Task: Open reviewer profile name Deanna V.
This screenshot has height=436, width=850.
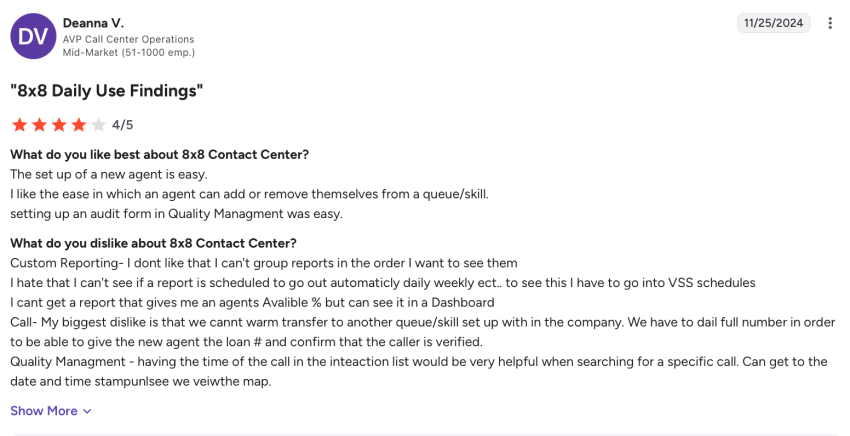Action: (x=91, y=22)
